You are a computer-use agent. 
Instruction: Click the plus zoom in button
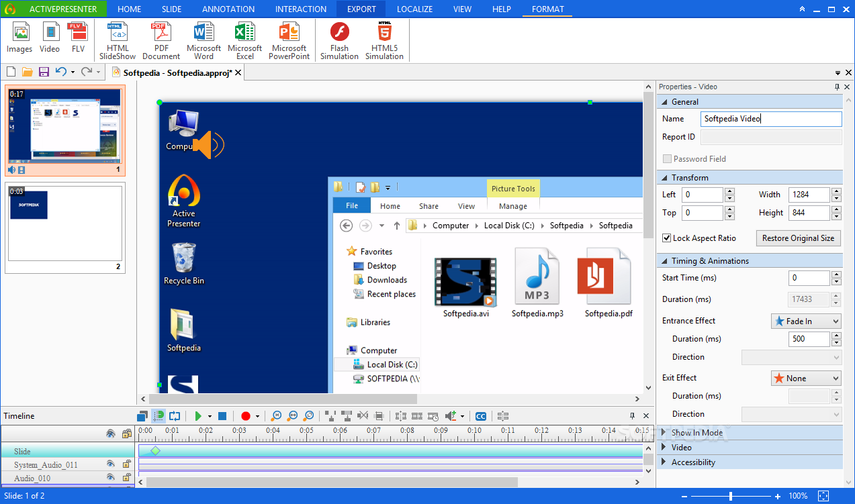[x=778, y=496]
